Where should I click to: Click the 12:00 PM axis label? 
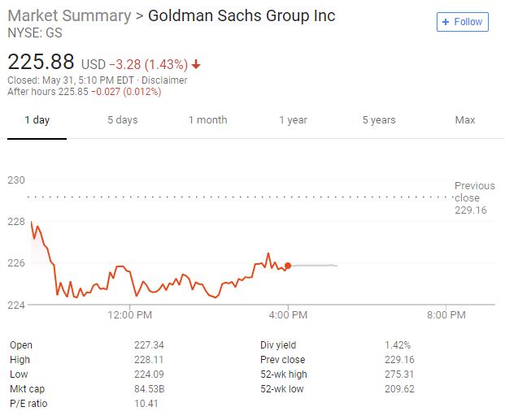pyautogui.click(x=129, y=315)
